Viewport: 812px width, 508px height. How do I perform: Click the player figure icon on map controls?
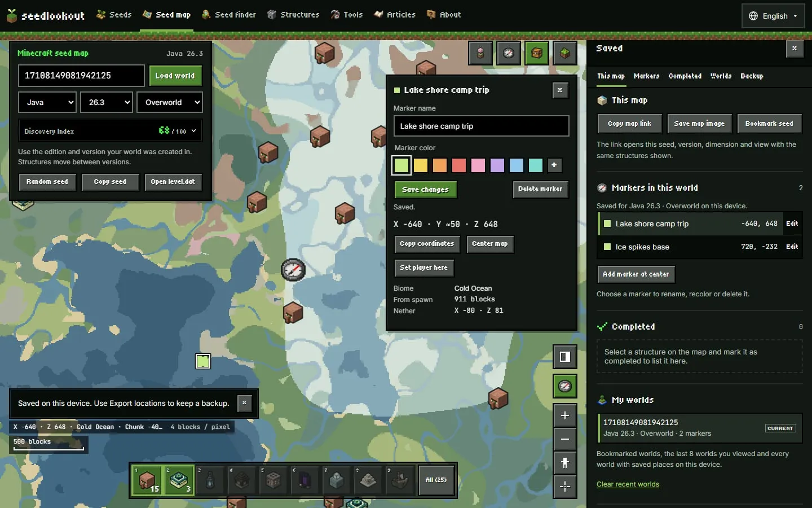pyautogui.click(x=565, y=463)
